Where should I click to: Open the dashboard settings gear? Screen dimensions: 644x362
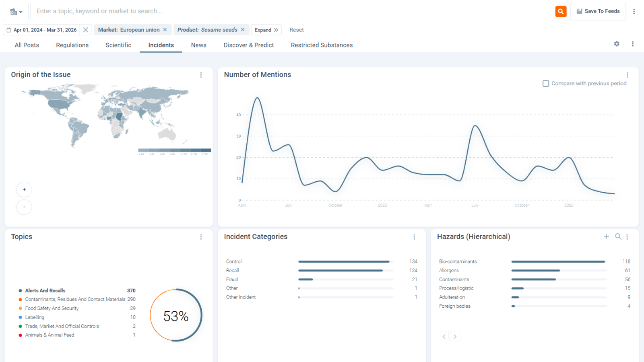click(617, 44)
